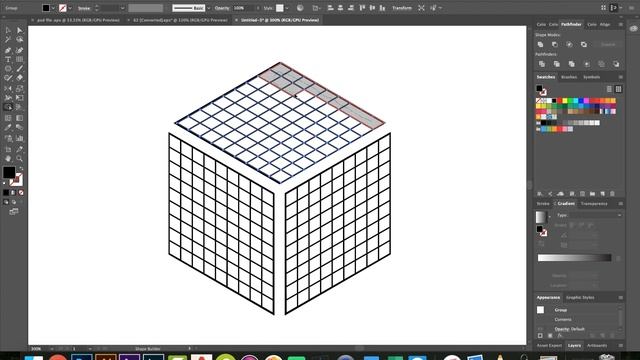Screen dimensions: 640x360
Task: Select the Column Graph tool
Action: click(x=19, y=138)
